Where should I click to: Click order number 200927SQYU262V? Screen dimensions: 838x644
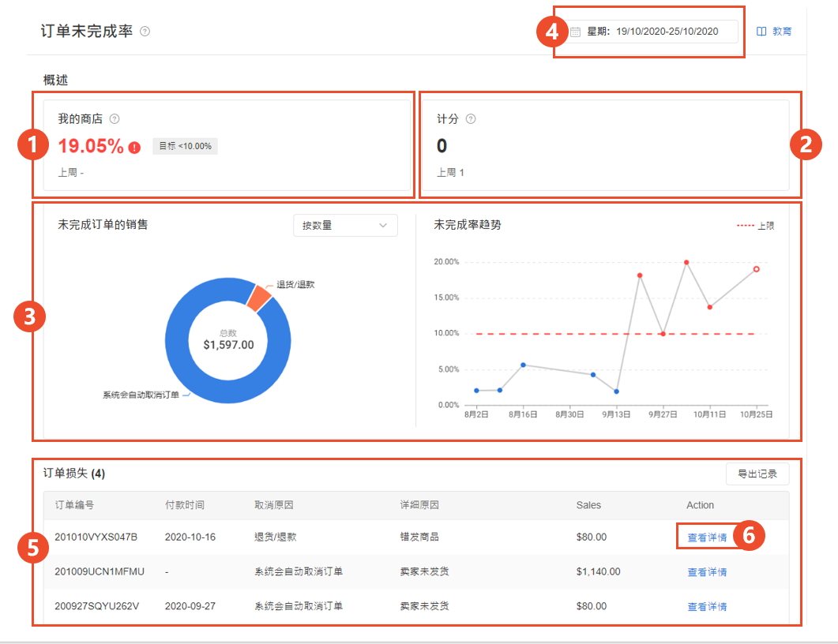coord(96,607)
